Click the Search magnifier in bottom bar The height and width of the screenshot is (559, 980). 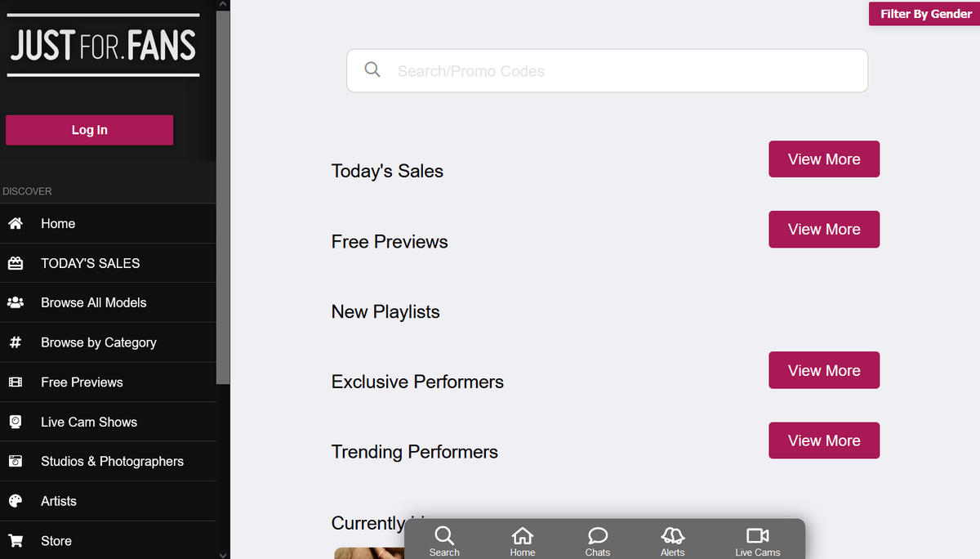(444, 536)
